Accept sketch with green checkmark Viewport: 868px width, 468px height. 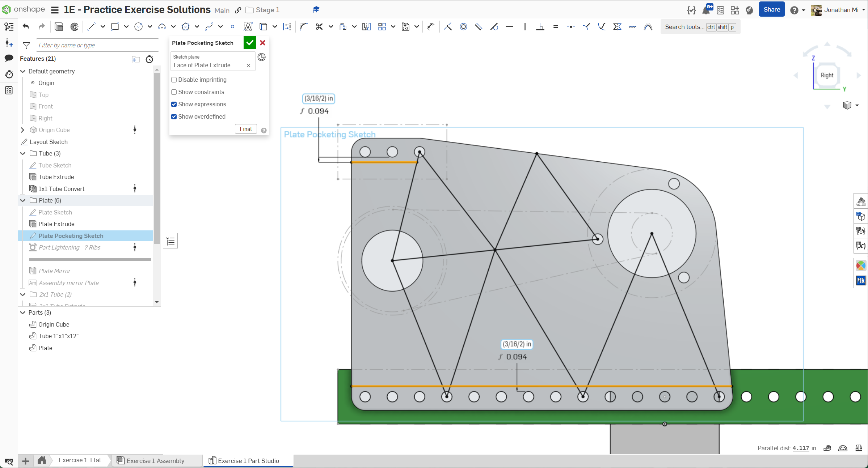tap(250, 43)
